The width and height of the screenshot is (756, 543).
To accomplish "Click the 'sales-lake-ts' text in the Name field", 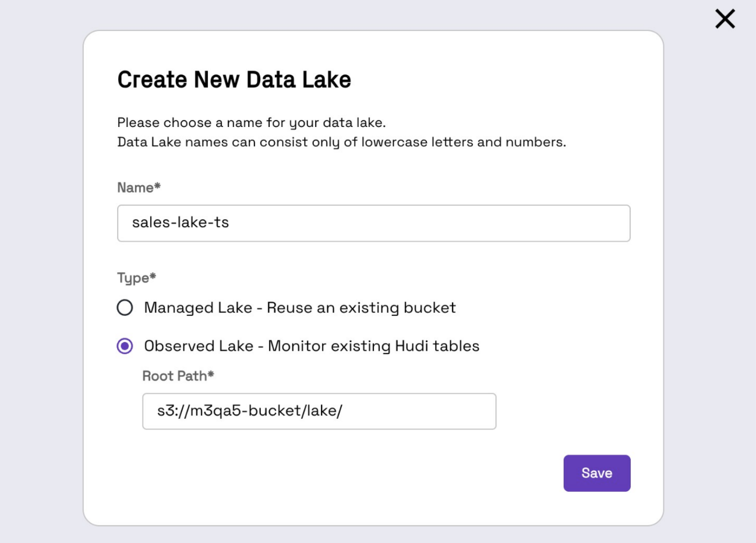I will 181,222.
